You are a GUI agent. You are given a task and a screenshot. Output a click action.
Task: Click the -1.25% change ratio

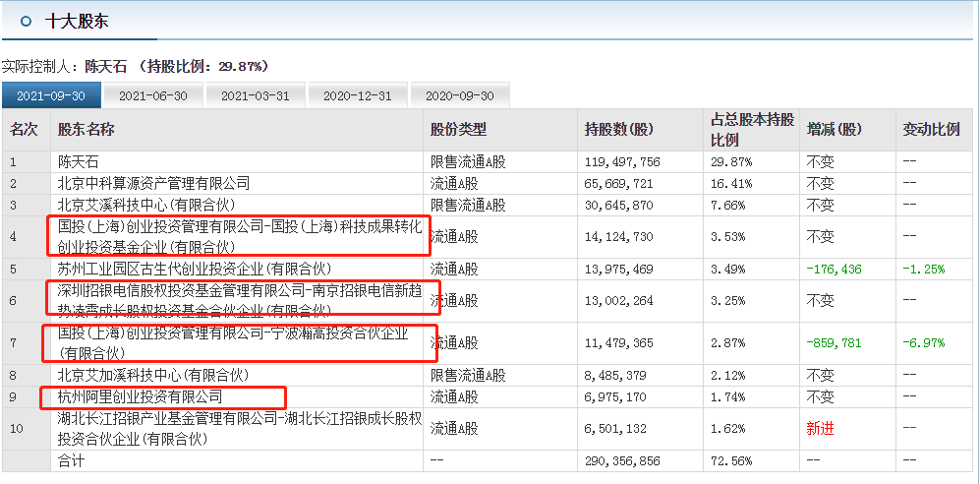[923, 270]
